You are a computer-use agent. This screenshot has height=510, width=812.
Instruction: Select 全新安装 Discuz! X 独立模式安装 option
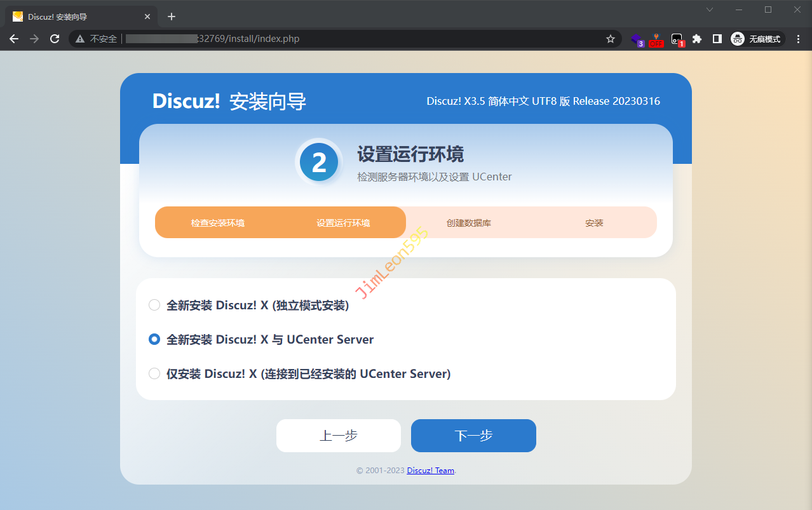[154, 305]
